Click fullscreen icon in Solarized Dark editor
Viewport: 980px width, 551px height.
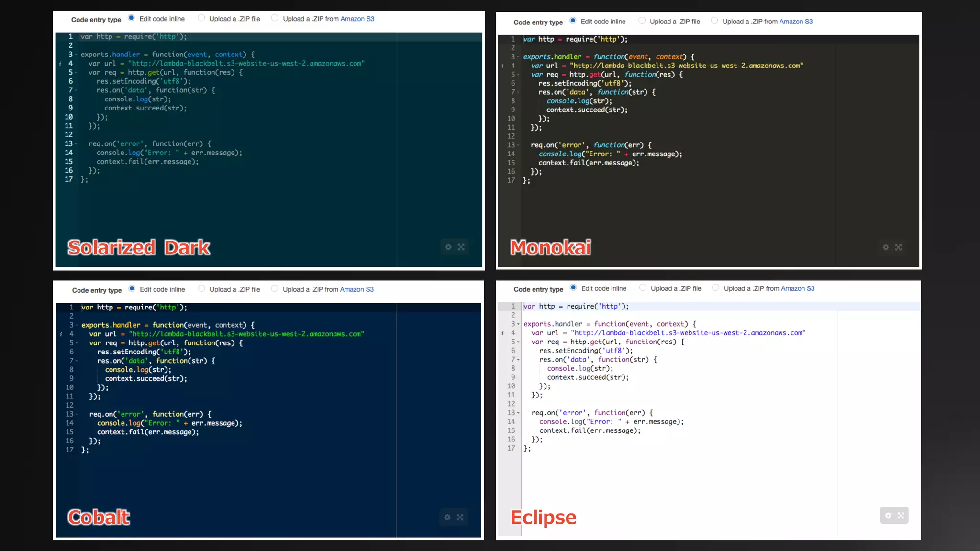(461, 247)
